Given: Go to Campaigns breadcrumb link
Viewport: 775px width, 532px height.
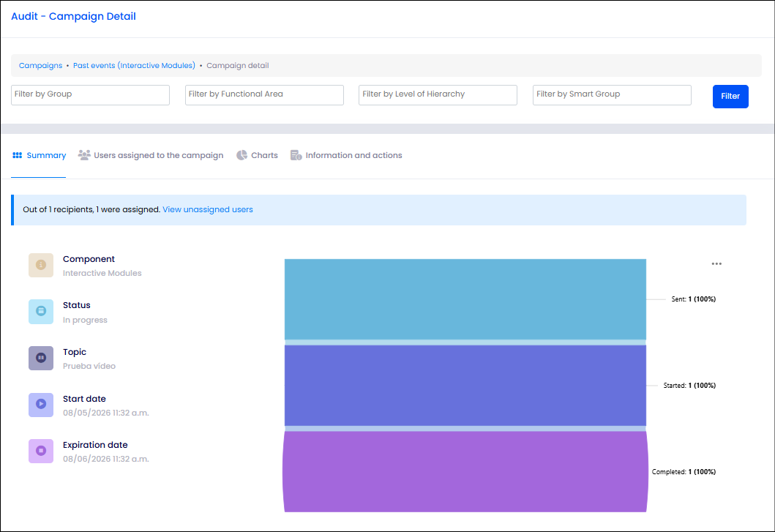Looking at the screenshot, I should pyautogui.click(x=40, y=65).
